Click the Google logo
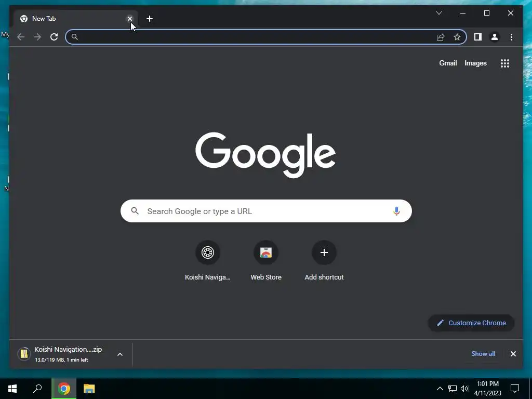This screenshot has height=399, width=532. (x=266, y=155)
